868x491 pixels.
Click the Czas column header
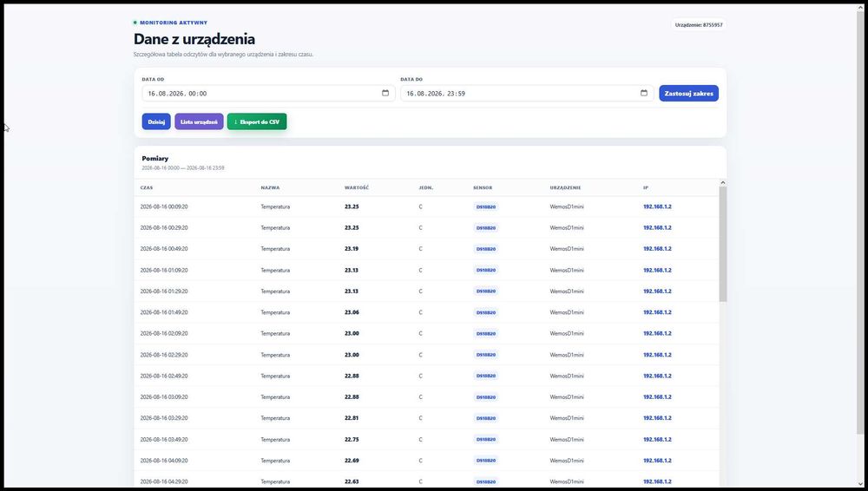coord(146,187)
